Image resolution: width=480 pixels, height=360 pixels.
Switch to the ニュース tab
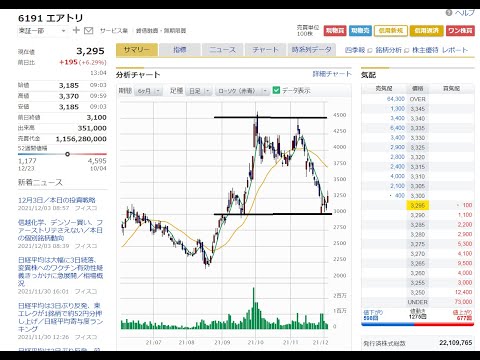click(x=222, y=50)
